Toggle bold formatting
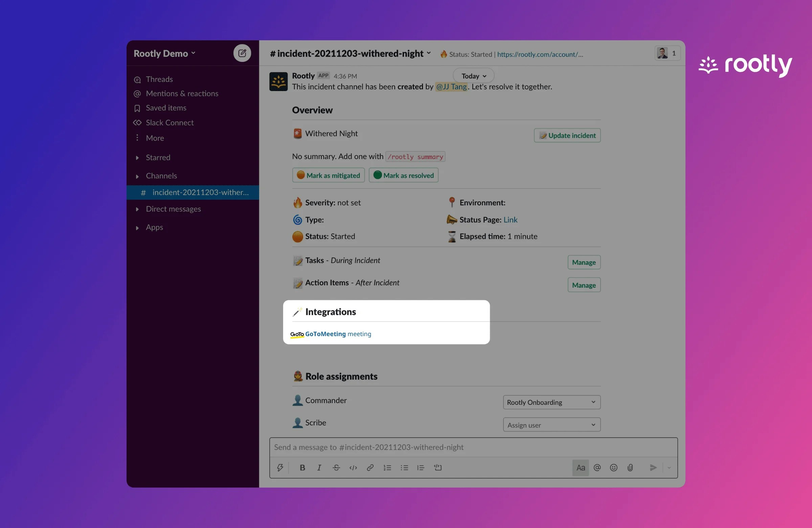This screenshot has height=528, width=812. click(x=302, y=468)
